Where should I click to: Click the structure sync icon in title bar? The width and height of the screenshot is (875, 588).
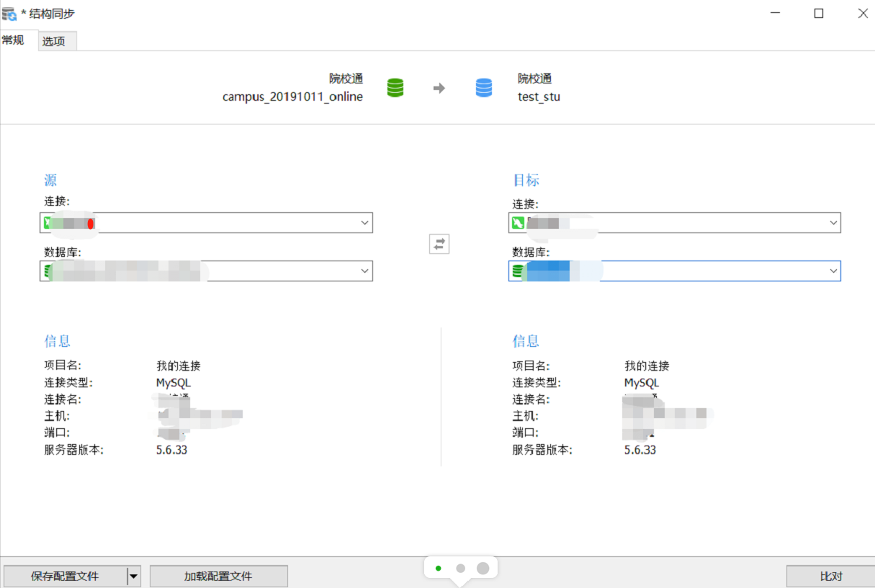click(9, 13)
